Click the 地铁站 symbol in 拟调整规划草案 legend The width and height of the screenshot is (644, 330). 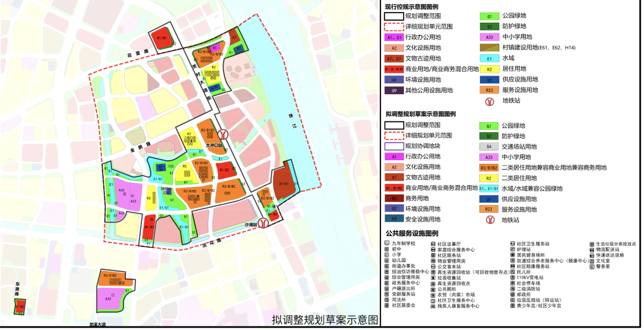[x=489, y=220]
